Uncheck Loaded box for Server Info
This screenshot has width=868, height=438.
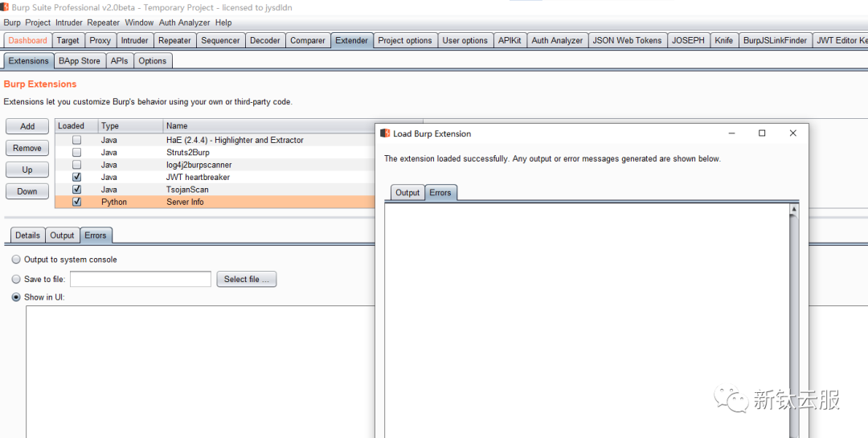coord(77,202)
